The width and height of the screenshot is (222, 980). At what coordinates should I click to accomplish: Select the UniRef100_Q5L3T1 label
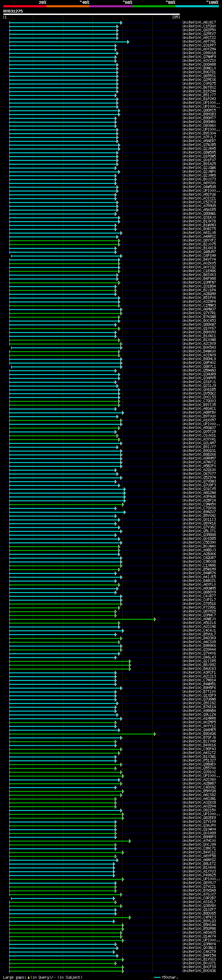(x=199, y=531)
